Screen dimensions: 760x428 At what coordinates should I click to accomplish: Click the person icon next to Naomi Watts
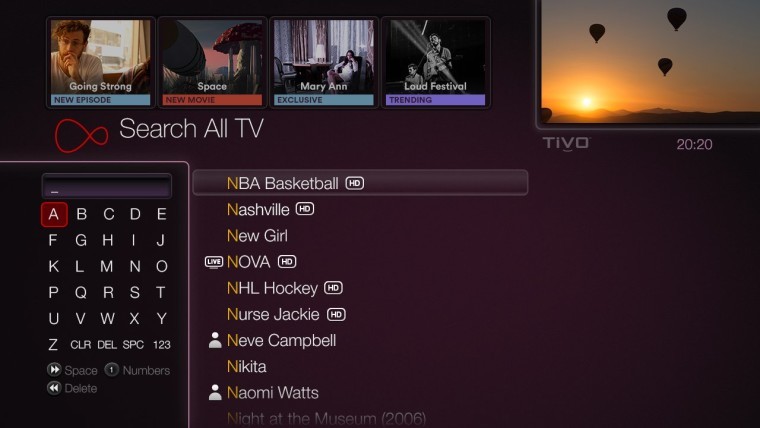[x=215, y=393]
